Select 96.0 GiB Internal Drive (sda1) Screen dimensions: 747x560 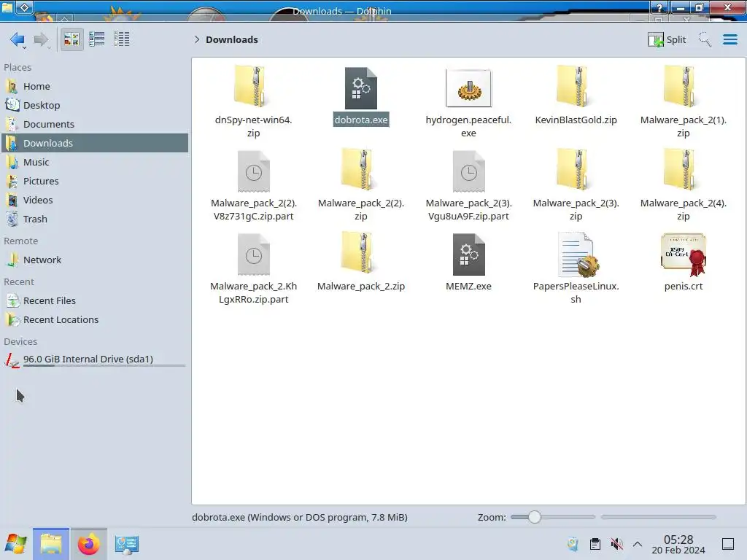pos(95,360)
